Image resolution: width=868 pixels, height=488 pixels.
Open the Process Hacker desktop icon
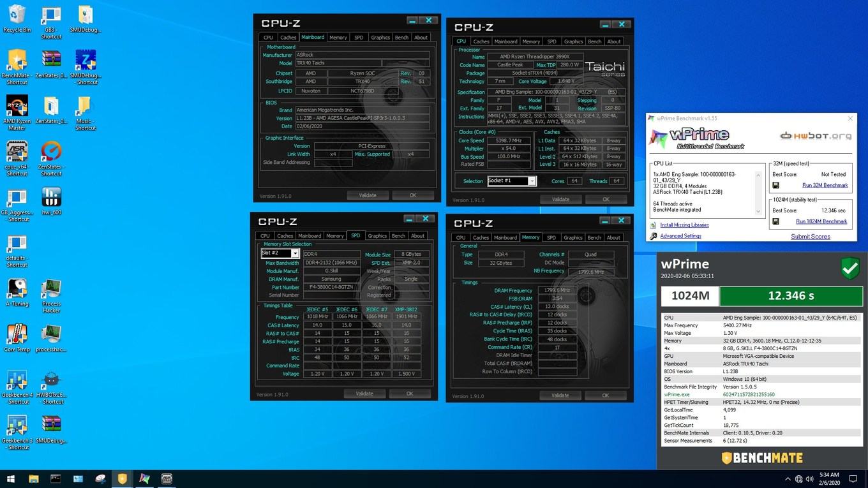pos(51,296)
